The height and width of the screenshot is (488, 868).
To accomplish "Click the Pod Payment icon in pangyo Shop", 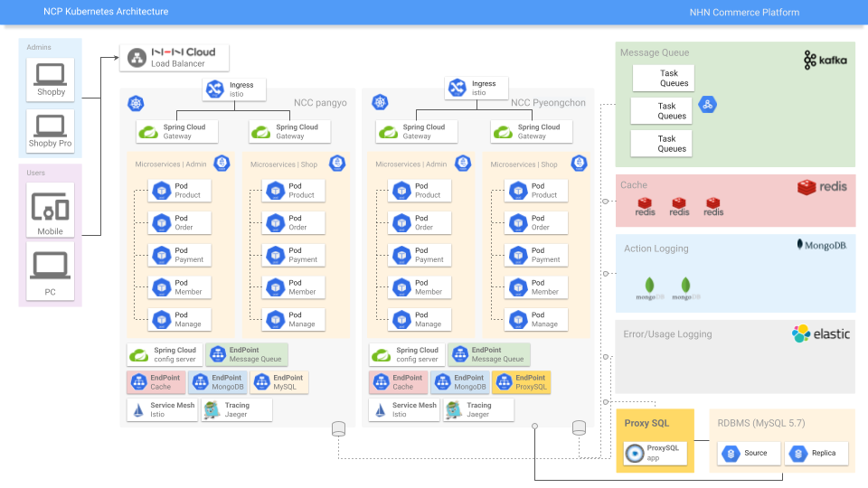I will [275, 255].
